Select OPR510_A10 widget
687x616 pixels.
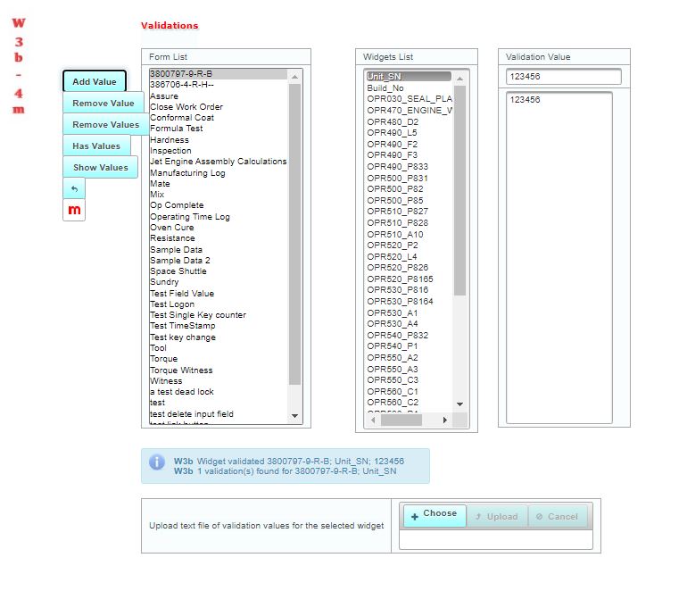(409, 234)
